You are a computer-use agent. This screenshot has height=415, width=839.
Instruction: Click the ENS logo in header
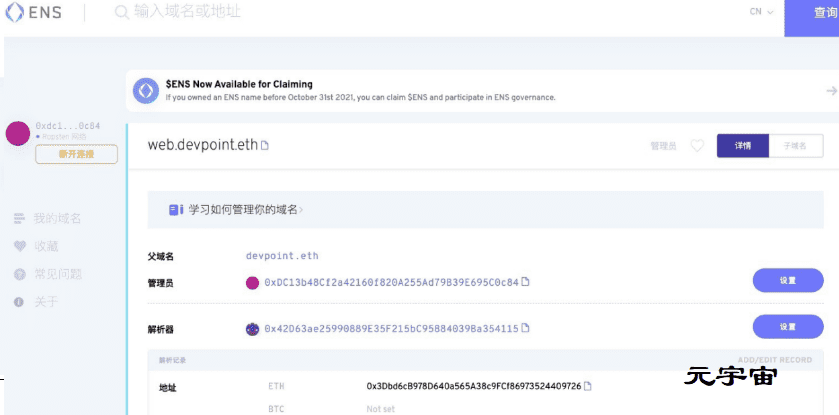[34, 13]
